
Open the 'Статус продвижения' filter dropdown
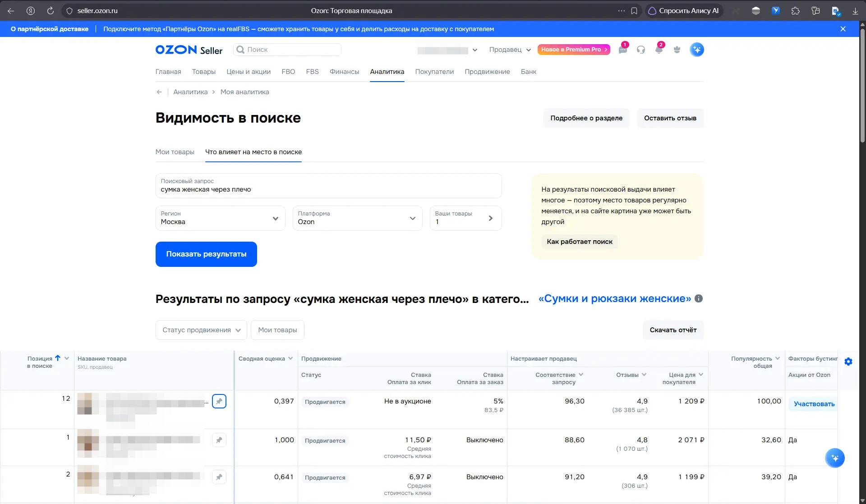pyautogui.click(x=201, y=330)
